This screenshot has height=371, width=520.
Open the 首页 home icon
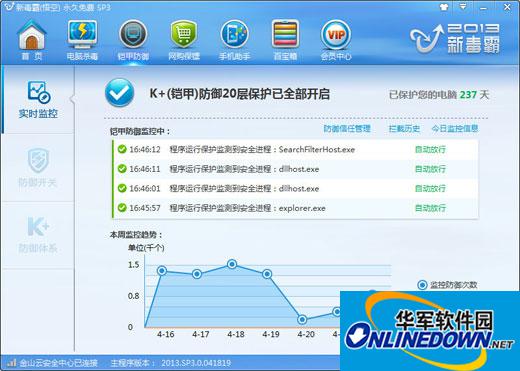32,39
